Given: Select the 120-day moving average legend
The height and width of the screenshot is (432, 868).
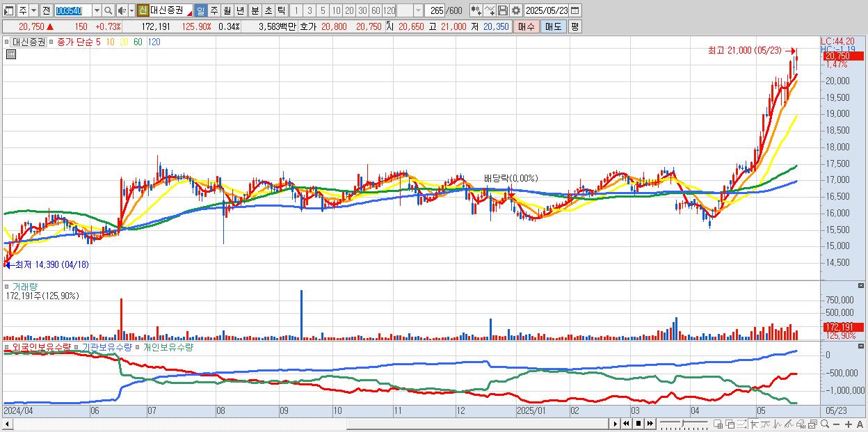Looking at the screenshot, I should pyautogui.click(x=154, y=42).
